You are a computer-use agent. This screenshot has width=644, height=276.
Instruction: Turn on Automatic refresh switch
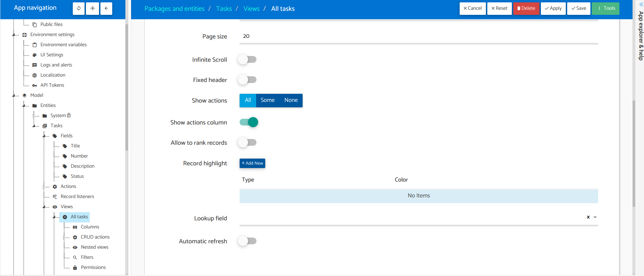[247, 241]
